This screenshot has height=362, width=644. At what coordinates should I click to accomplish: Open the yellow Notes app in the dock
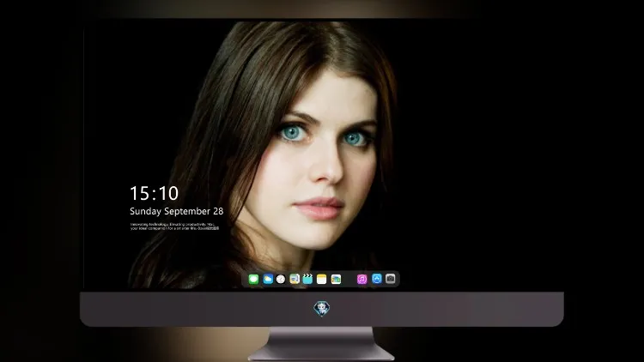(x=322, y=279)
